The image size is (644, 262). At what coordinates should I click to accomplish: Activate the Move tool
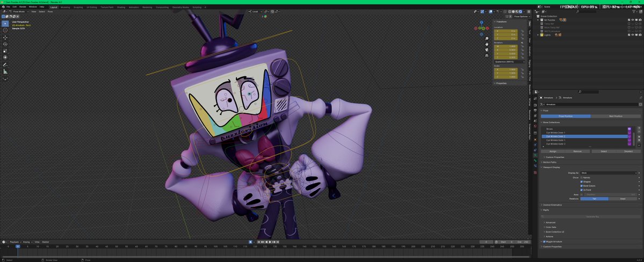pos(5,38)
